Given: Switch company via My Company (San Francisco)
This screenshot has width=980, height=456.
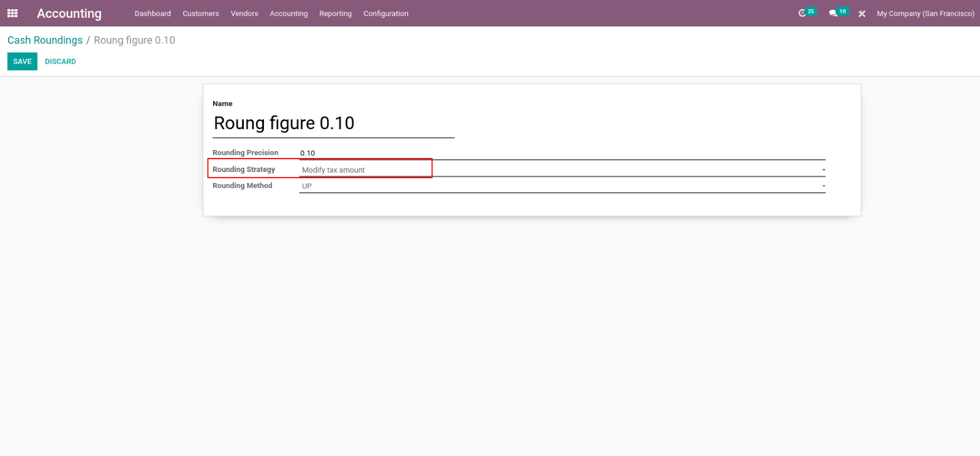Looking at the screenshot, I should click(x=925, y=13).
